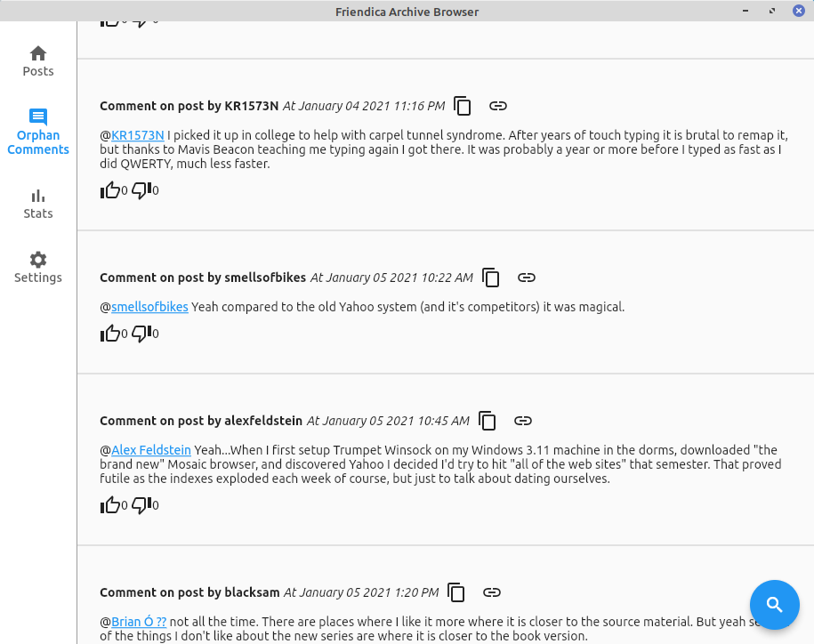Click the Brian Ó mention link
814x644 pixels.
point(139,622)
